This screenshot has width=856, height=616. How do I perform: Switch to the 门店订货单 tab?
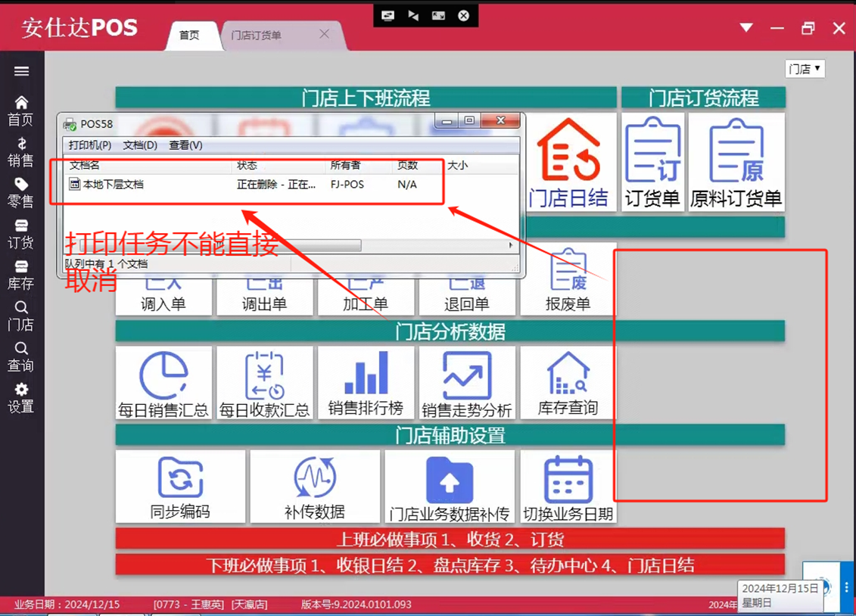256,36
